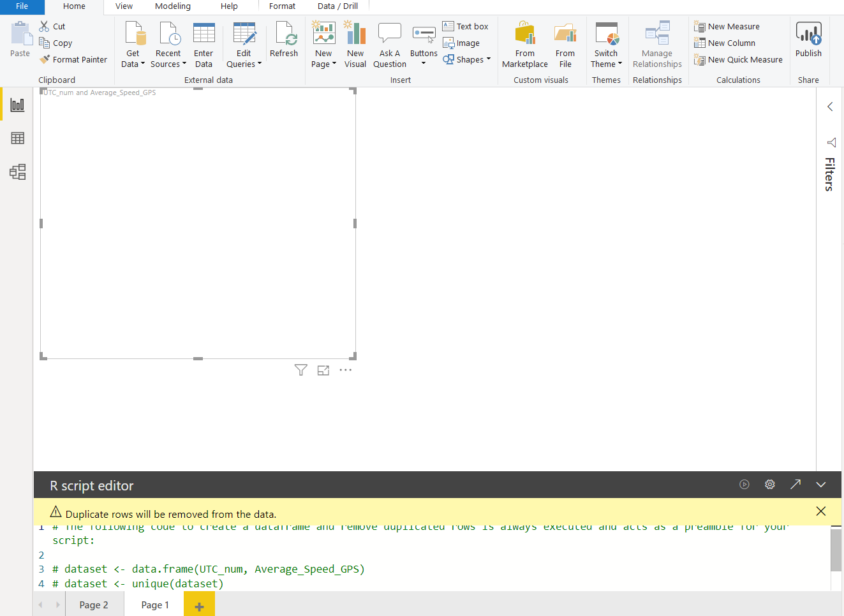844x616 pixels.
Task: Click the Enter Data table icon
Action: (x=204, y=34)
